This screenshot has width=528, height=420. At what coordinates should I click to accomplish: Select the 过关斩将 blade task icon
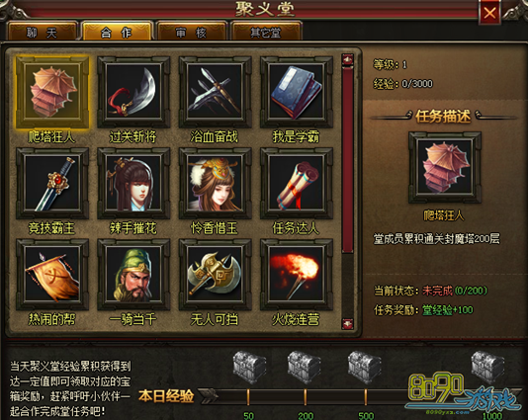click(133, 92)
